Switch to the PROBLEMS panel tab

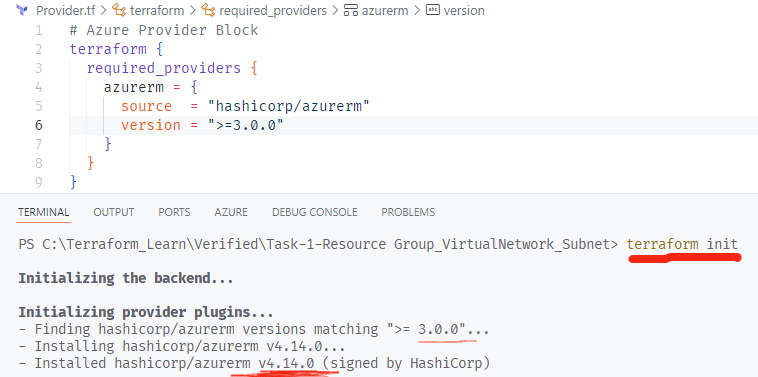coord(408,212)
